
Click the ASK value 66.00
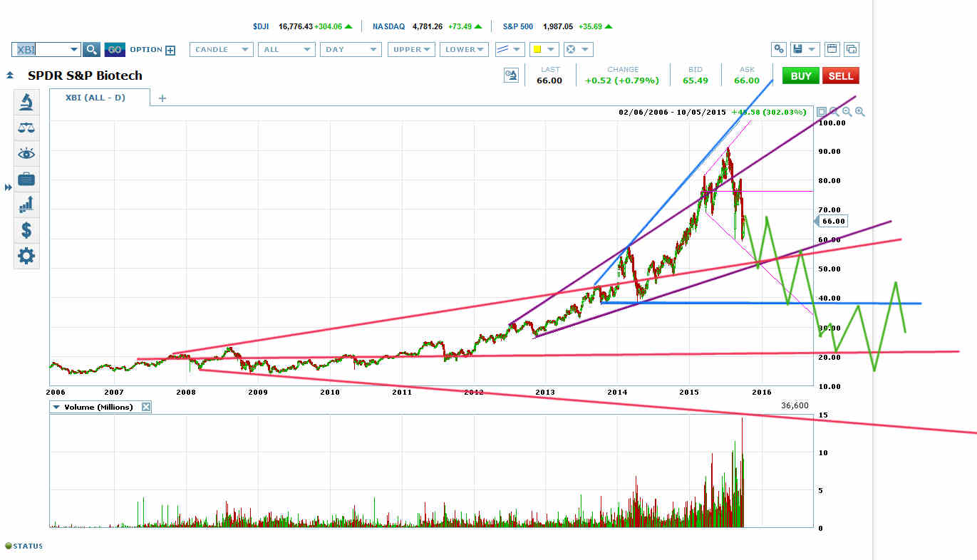[x=747, y=81]
